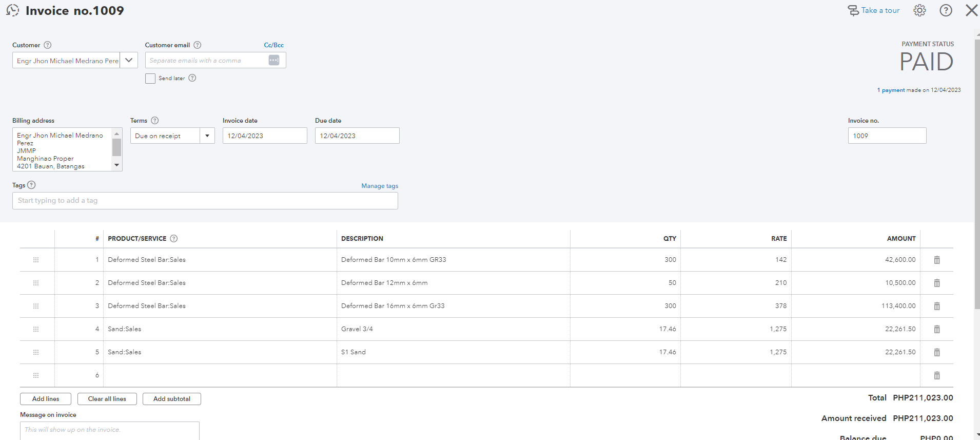This screenshot has width=980, height=440.
Task: Click the Add lines button
Action: (x=46, y=399)
